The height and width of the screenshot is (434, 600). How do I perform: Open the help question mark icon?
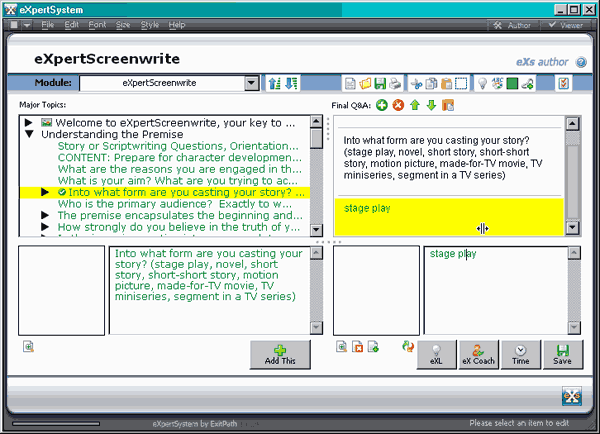click(x=581, y=62)
